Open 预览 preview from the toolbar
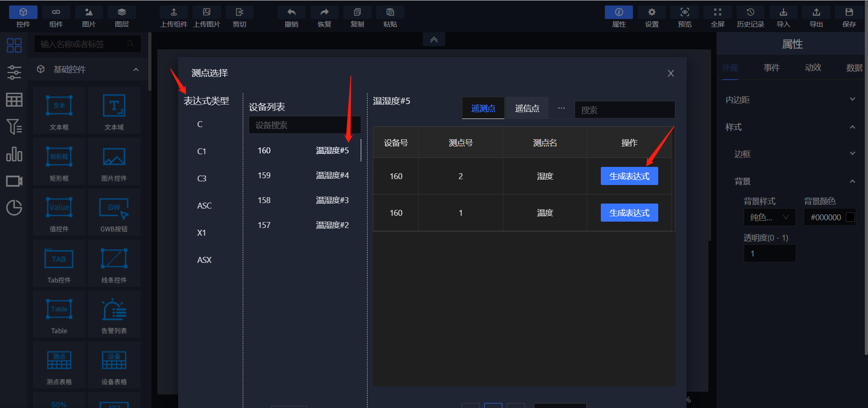This screenshot has height=408, width=868. (684, 13)
